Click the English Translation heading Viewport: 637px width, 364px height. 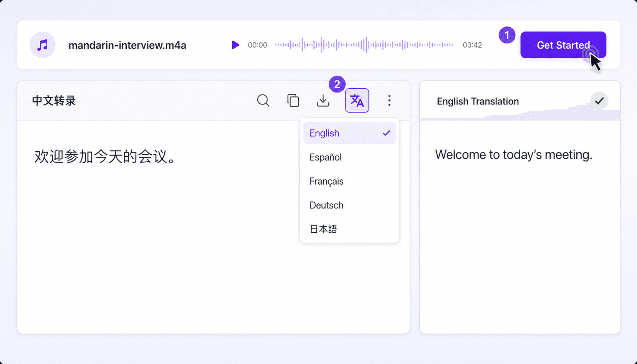(x=478, y=101)
